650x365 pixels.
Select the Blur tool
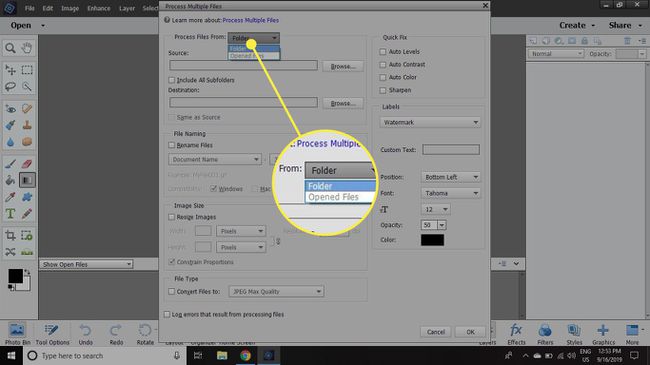point(10,141)
